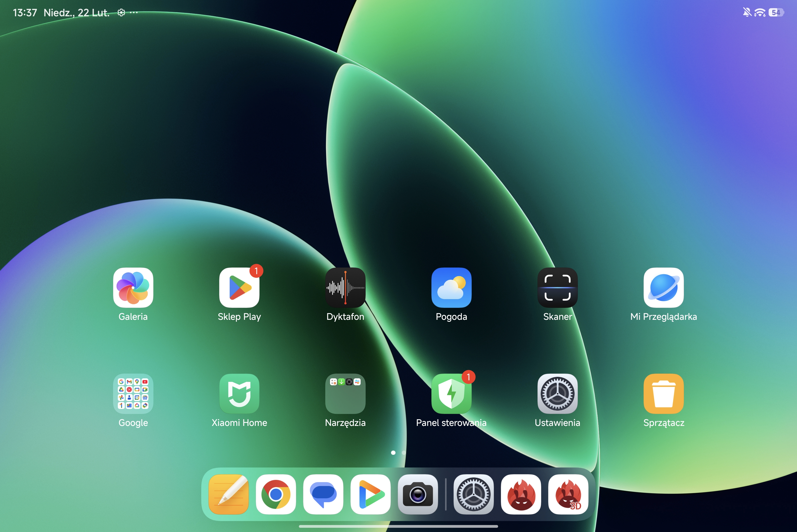Open the Camera from the dock
Viewport: 797px width, 532px height.
(x=418, y=494)
